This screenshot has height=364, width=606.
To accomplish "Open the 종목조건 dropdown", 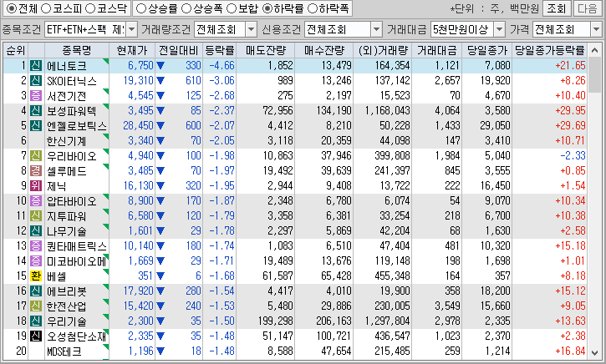I will pos(132,29).
